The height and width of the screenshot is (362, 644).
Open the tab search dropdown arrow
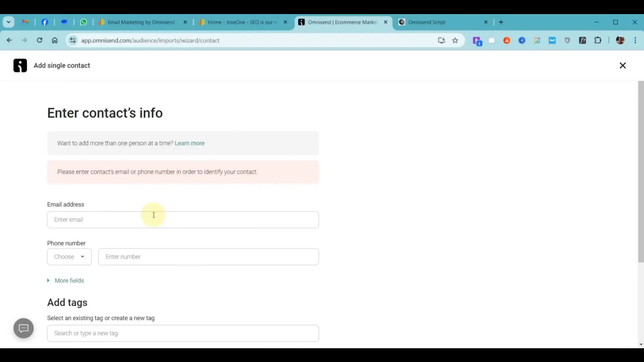point(9,22)
